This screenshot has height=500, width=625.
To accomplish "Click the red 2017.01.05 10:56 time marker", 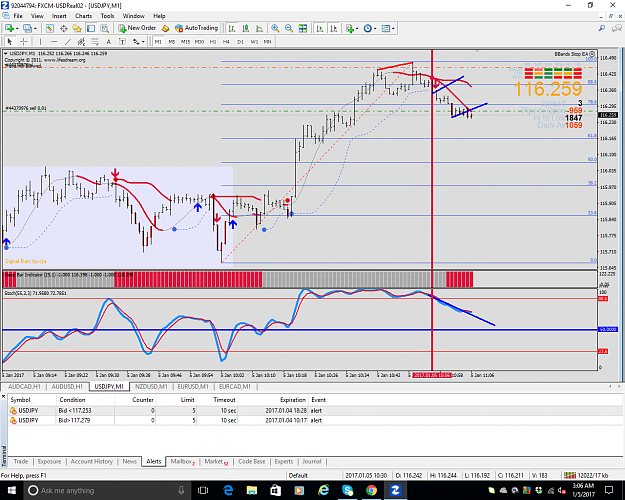I will [x=432, y=376].
